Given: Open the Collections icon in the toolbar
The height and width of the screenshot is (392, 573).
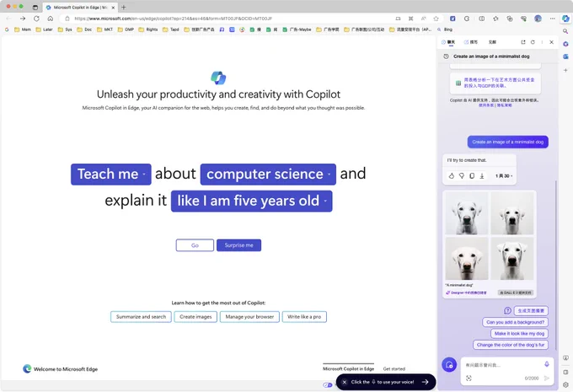Looking at the screenshot, I should point(510,19).
